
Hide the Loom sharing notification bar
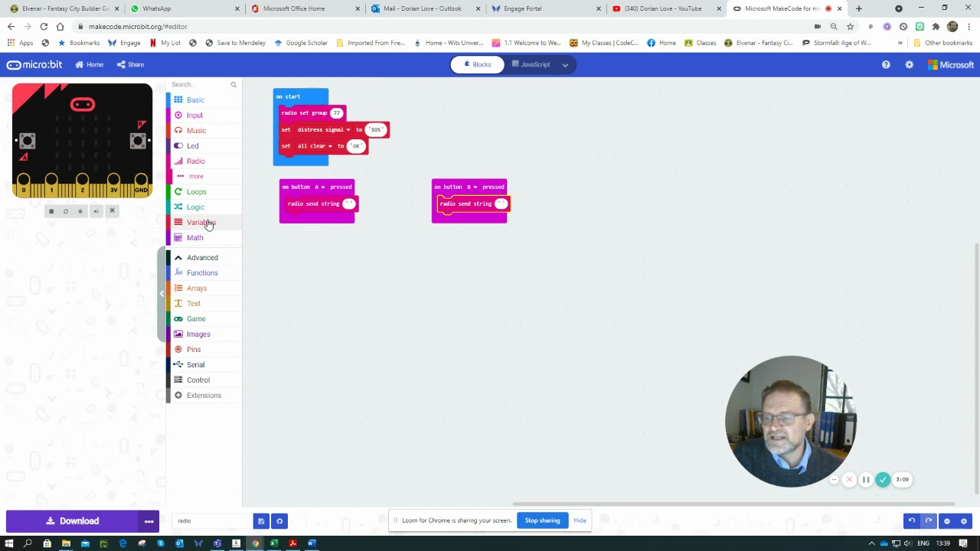click(x=580, y=520)
